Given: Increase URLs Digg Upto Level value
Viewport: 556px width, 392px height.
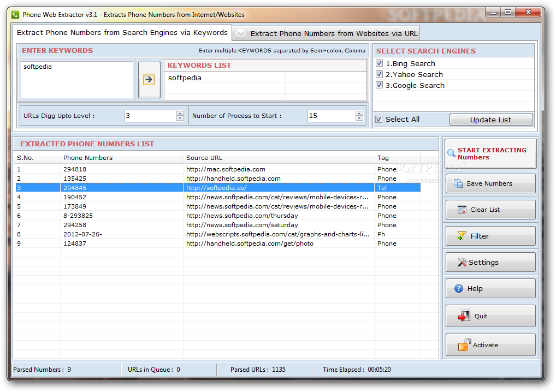Looking at the screenshot, I should pyautogui.click(x=180, y=113).
